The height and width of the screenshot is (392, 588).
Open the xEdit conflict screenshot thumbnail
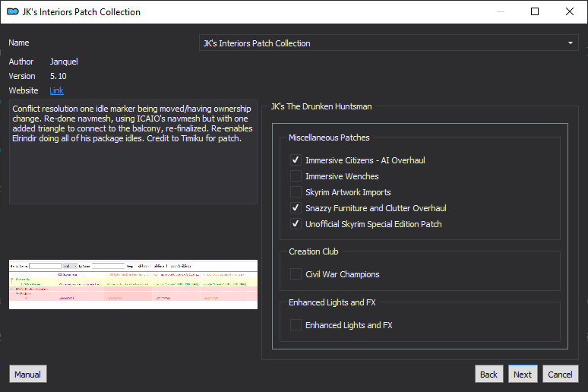point(133,284)
